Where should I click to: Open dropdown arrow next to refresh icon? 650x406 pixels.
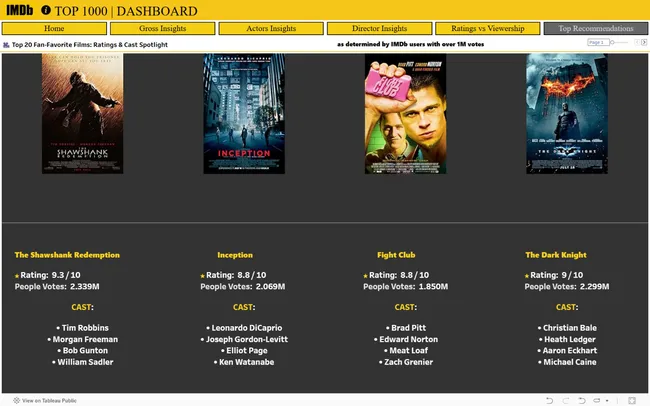[x=607, y=401]
